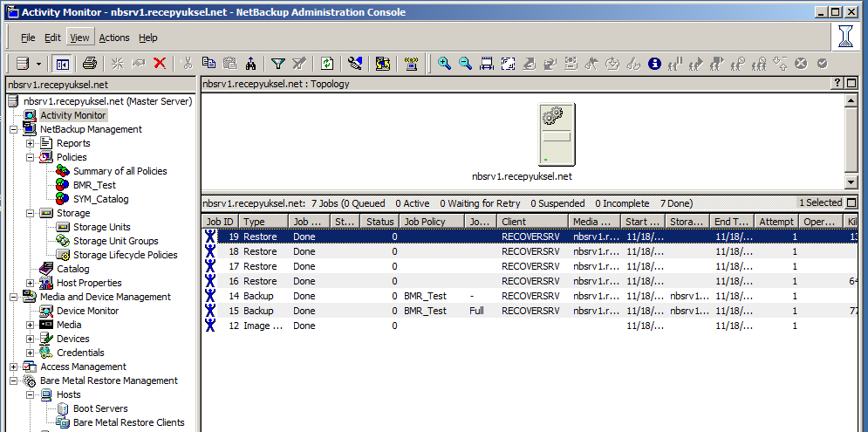
Task: Toggle the show/hide tree pane button
Action: (x=61, y=65)
